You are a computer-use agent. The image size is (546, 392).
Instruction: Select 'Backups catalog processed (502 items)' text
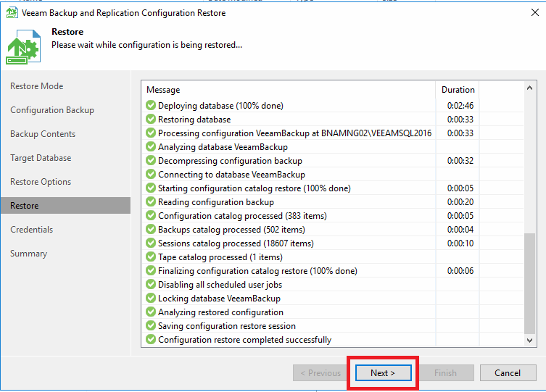pyautogui.click(x=231, y=230)
